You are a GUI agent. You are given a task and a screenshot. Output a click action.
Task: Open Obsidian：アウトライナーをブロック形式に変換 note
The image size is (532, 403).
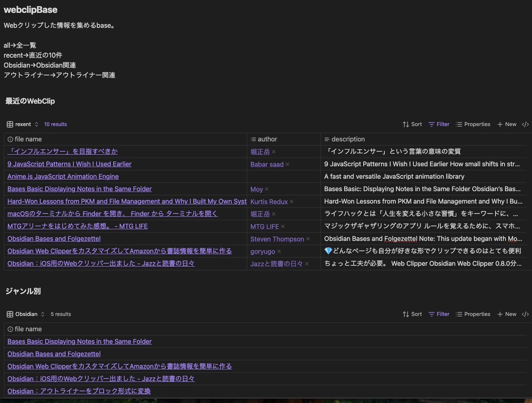tap(79, 391)
